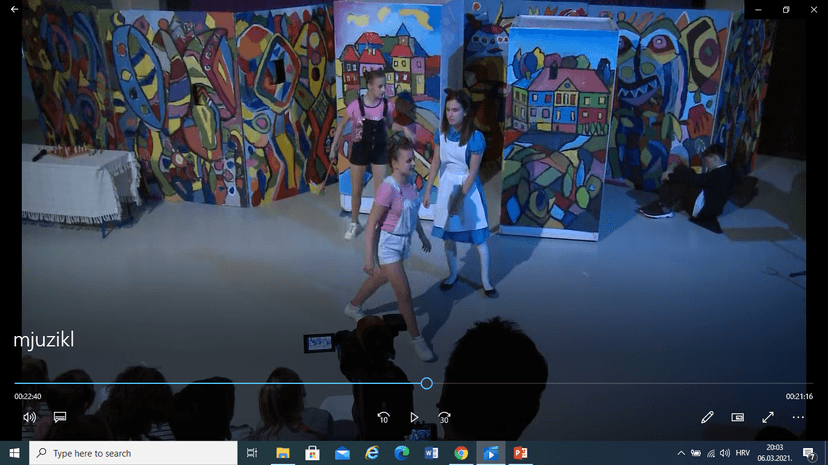Image resolution: width=828 pixels, height=465 pixels.
Task: Click the remaining time 00:21:16 label
Action: point(798,397)
